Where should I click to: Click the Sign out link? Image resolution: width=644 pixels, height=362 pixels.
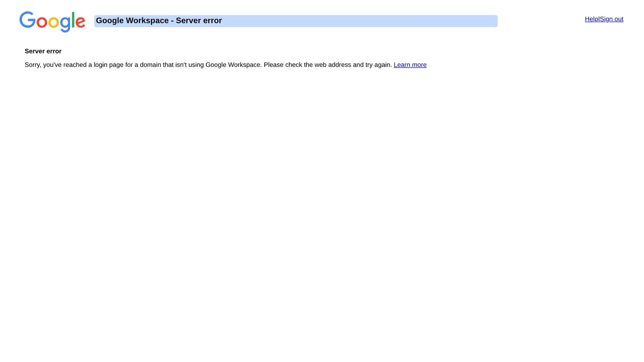(611, 19)
